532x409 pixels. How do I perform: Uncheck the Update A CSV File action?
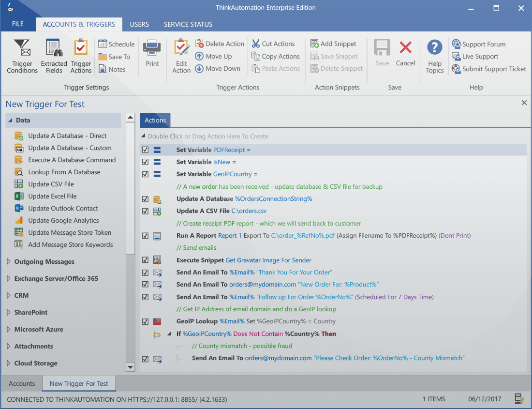(x=145, y=211)
